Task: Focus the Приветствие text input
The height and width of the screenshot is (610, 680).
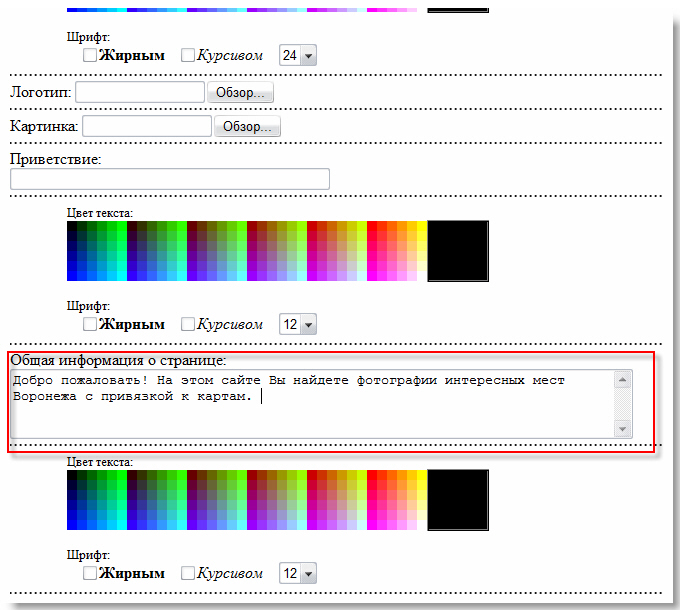Action: (170, 179)
